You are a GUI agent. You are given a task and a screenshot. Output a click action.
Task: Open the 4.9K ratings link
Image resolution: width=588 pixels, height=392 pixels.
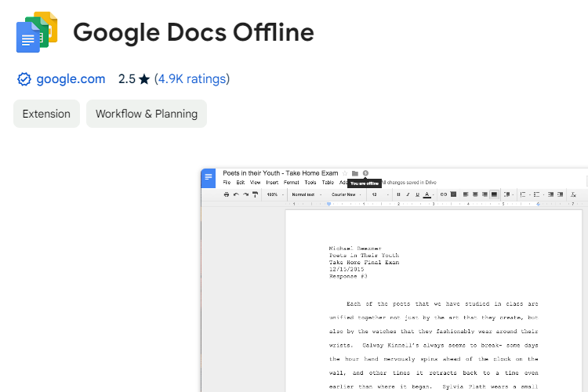click(x=192, y=79)
